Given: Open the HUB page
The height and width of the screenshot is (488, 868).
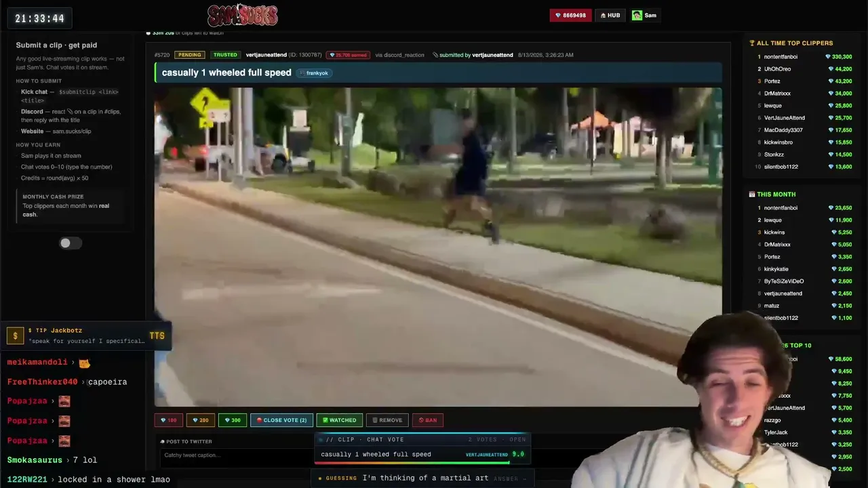Looking at the screenshot, I should pos(610,15).
